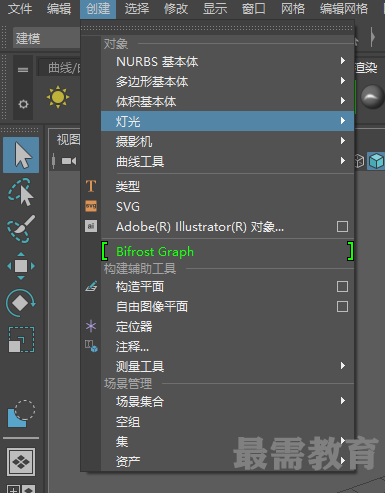
Task: Click the construction plane pencil icon
Action: click(91, 286)
